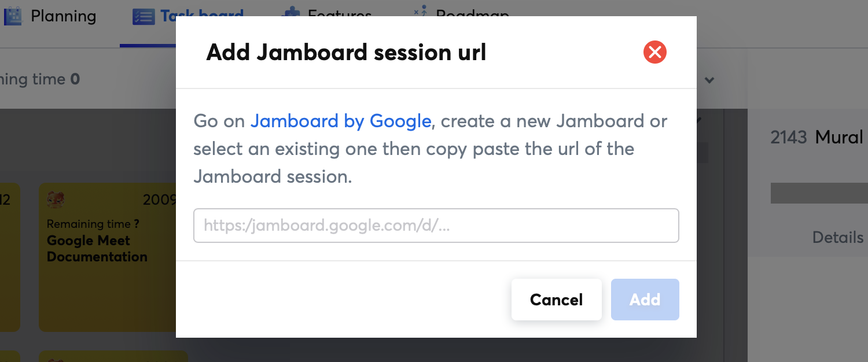The image size is (868, 362).
Task: Close the Add Jamboard session dialog
Action: (654, 52)
